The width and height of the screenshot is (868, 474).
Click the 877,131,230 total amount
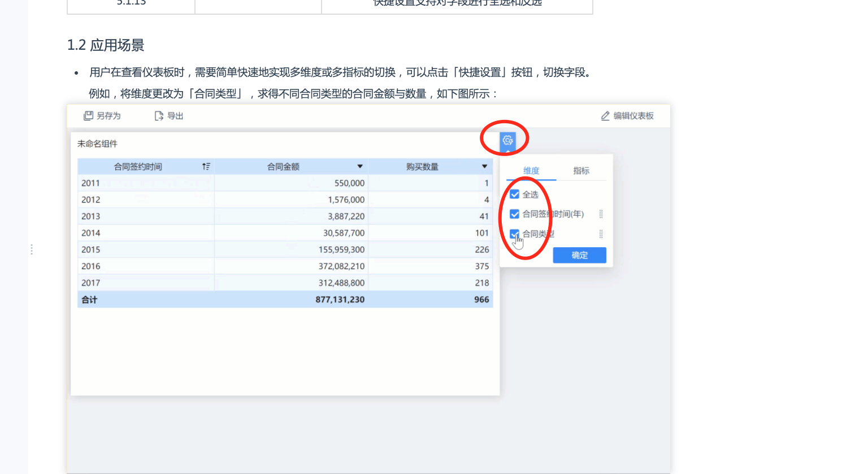coord(340,300)
